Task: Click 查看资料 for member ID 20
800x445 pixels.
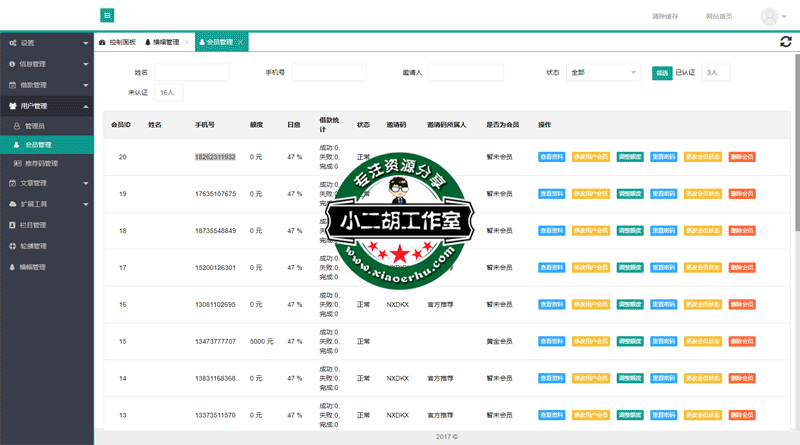Action: click(552, 157)
